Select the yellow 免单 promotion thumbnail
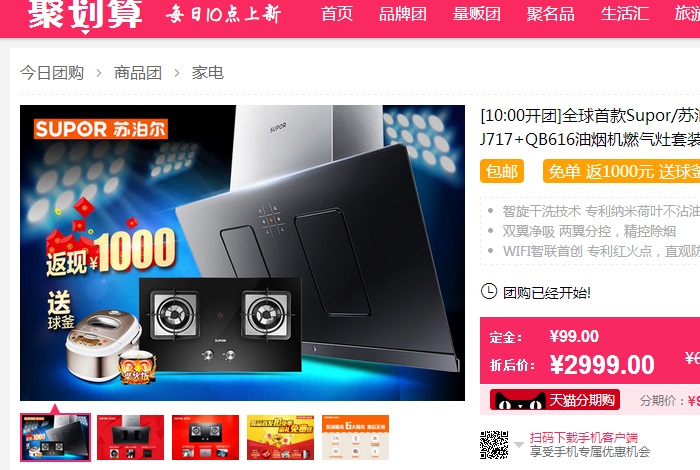This screenshot has width=700, height=470. click(x=280, y=437)
